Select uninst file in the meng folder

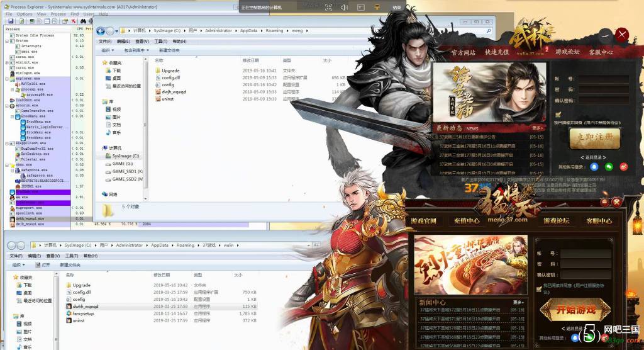164,99
